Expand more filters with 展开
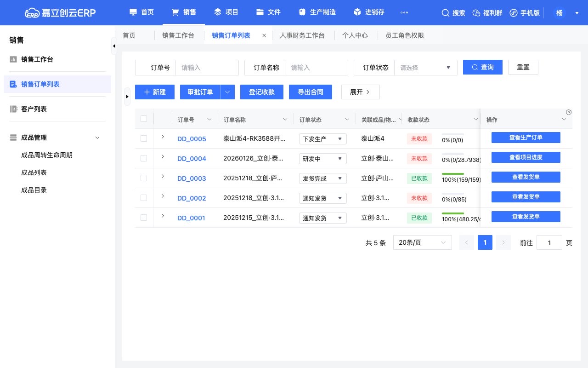 point(361,92)
